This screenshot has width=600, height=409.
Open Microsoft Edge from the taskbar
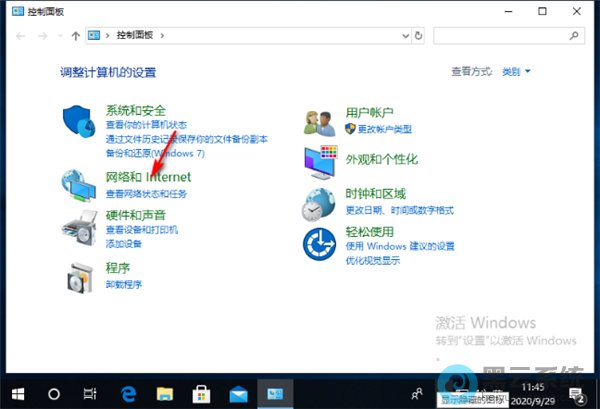tap(127, 393)
